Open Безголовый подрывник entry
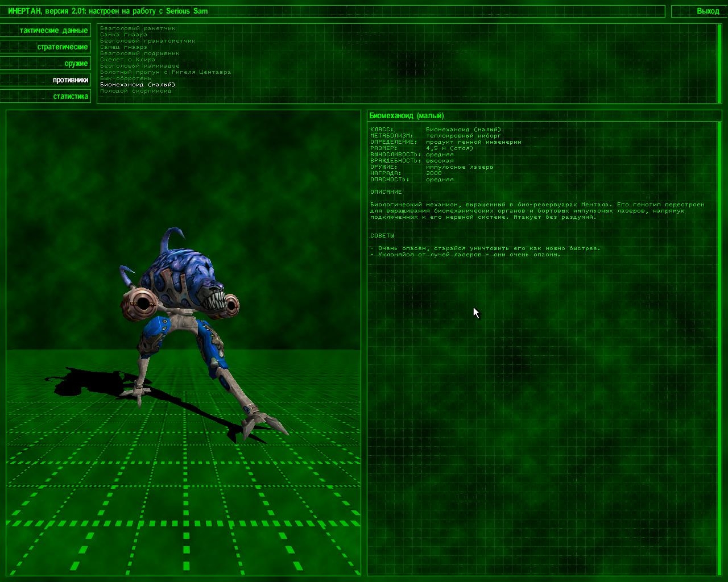This screenshot has width=728, height=582. pyautogui.click(x=140, y=53)
